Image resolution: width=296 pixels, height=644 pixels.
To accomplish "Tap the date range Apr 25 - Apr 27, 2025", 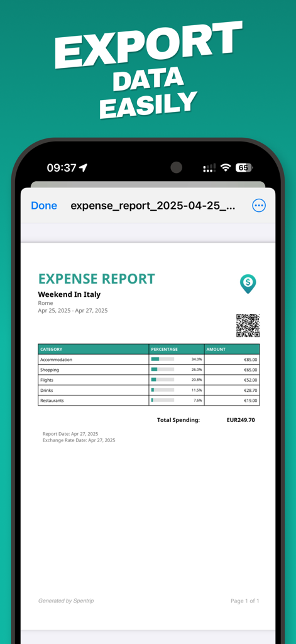I will click(73, 311).
